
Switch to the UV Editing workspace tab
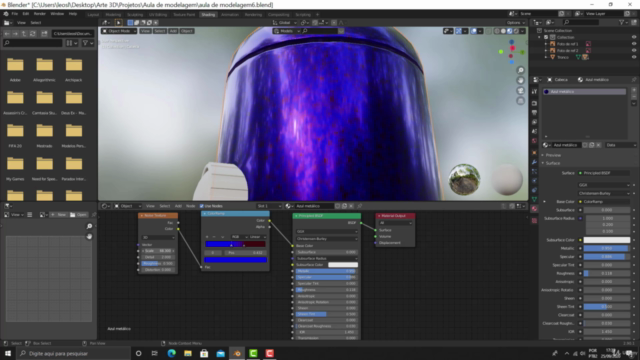(158, 15)
